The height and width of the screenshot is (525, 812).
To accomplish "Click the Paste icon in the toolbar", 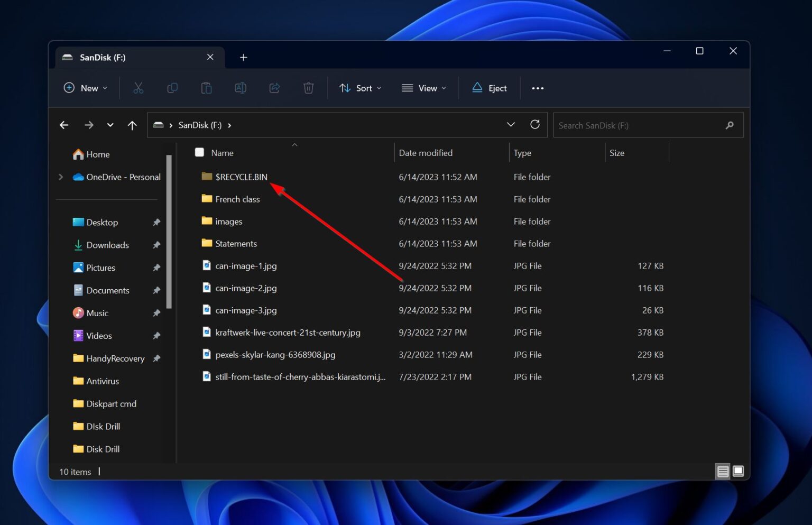I will pos(206,88).
